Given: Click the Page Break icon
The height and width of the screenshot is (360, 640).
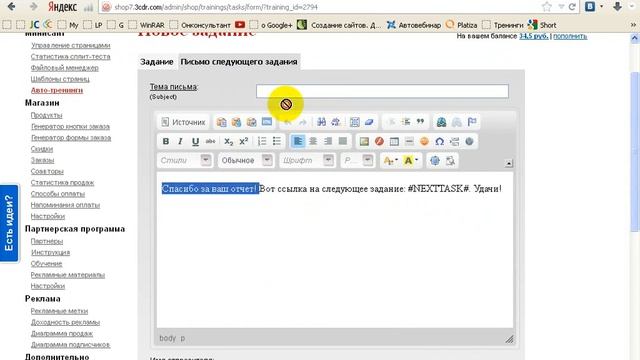Looking at the screenshot, I should click(454, 141).
